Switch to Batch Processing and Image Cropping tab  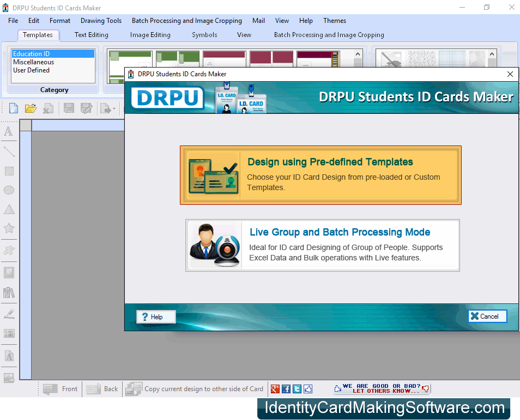click(x=329, y=35)
